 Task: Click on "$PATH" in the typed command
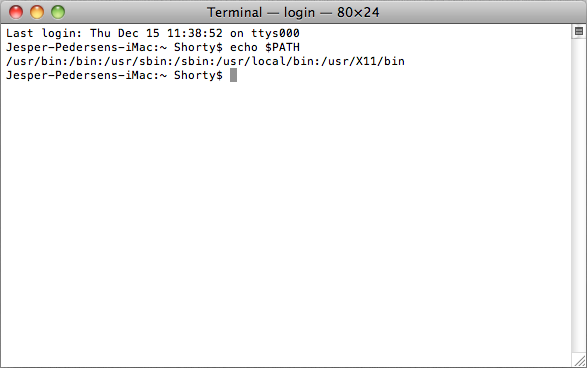click(282, 48)
